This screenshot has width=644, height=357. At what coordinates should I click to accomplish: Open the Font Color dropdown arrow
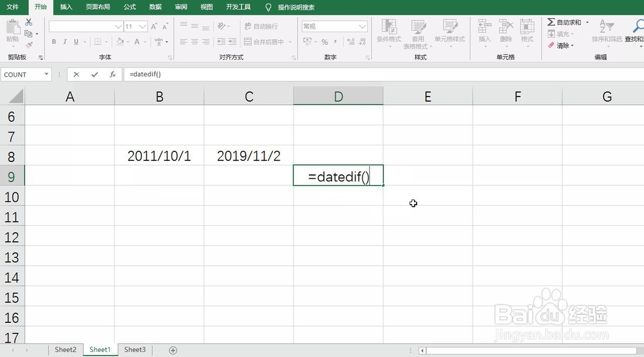click(145, 42)
